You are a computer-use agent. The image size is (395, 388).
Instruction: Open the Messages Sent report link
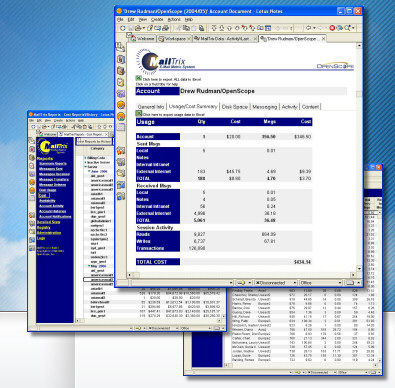51,169
